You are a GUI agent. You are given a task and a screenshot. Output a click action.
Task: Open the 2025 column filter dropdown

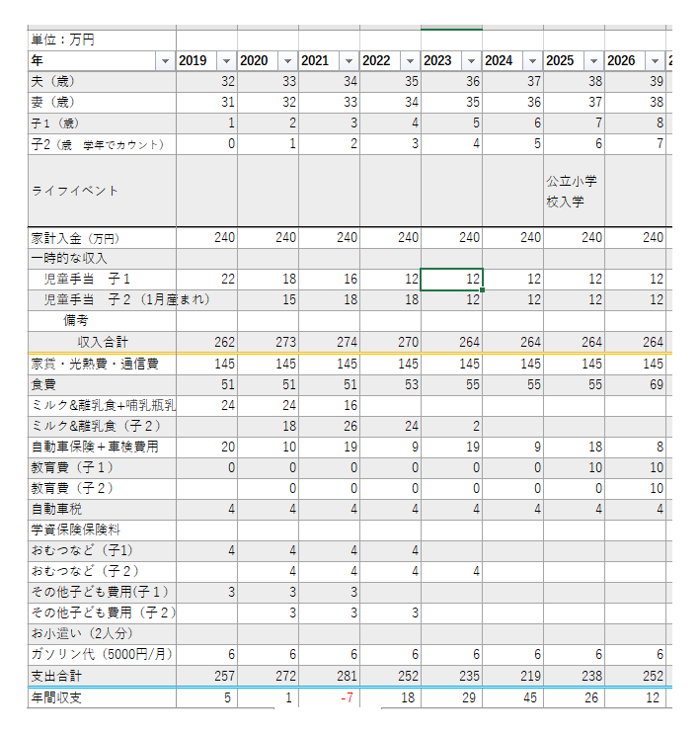point(593,61)
